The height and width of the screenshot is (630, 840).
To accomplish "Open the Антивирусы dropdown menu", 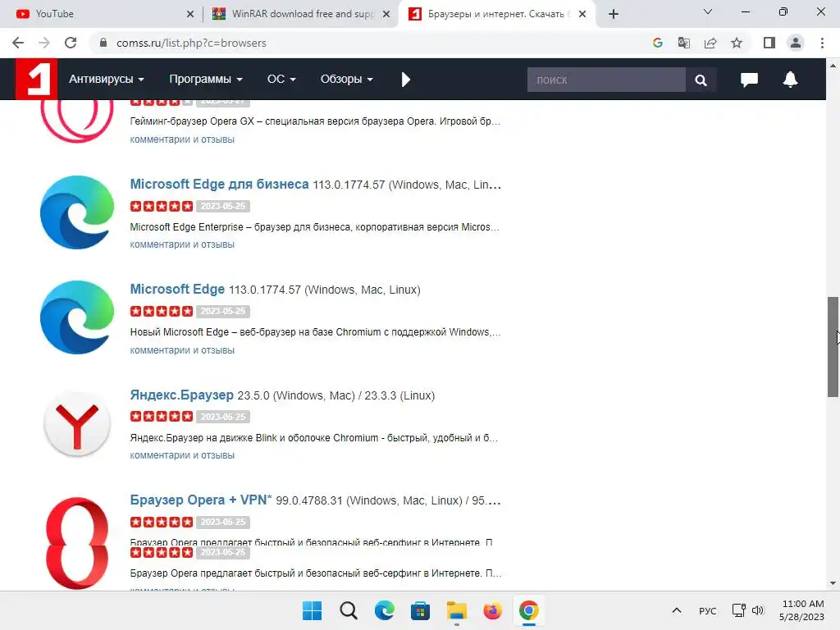I will point(107,80).
